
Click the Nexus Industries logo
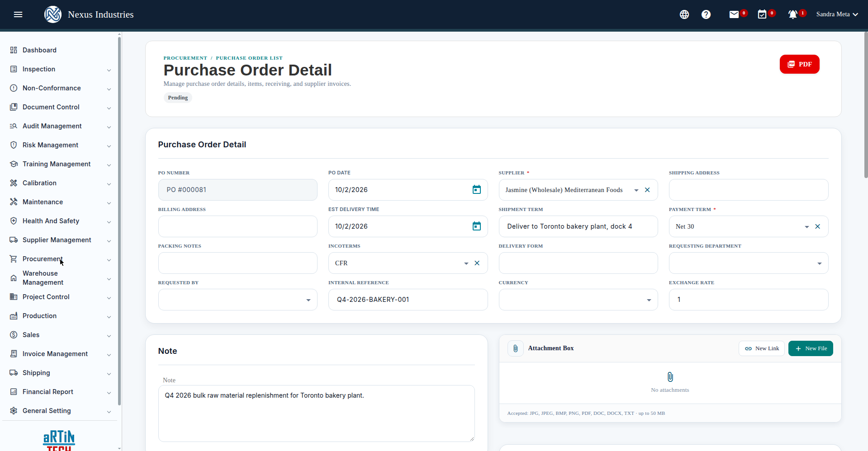pyautogui.click(x=53, y=14)
